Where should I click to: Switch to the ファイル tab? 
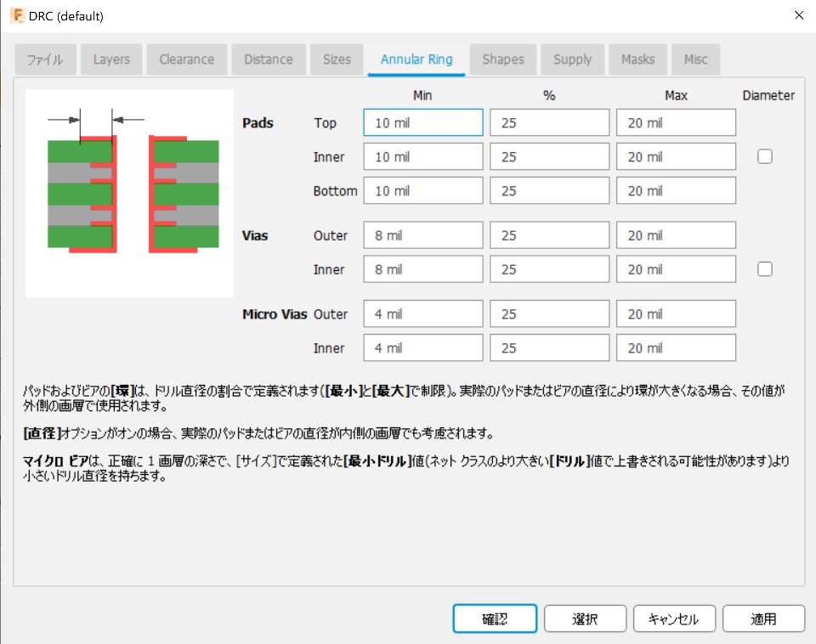coord(45,59)
